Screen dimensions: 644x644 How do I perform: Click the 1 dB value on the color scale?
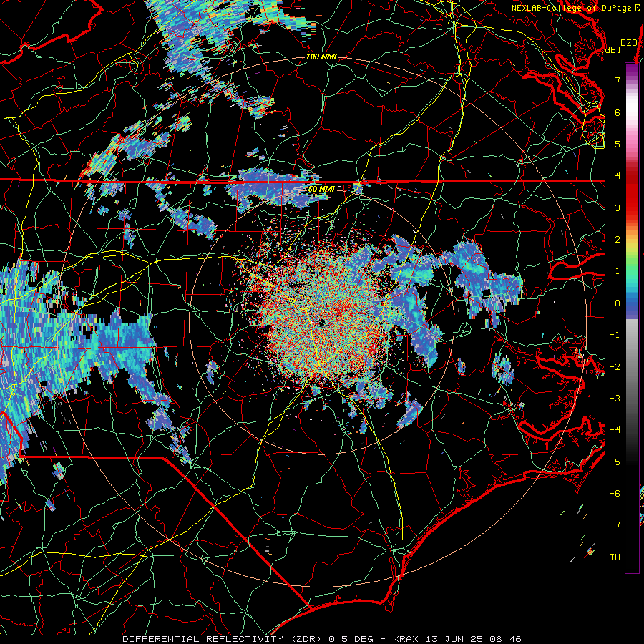(618, 271)
